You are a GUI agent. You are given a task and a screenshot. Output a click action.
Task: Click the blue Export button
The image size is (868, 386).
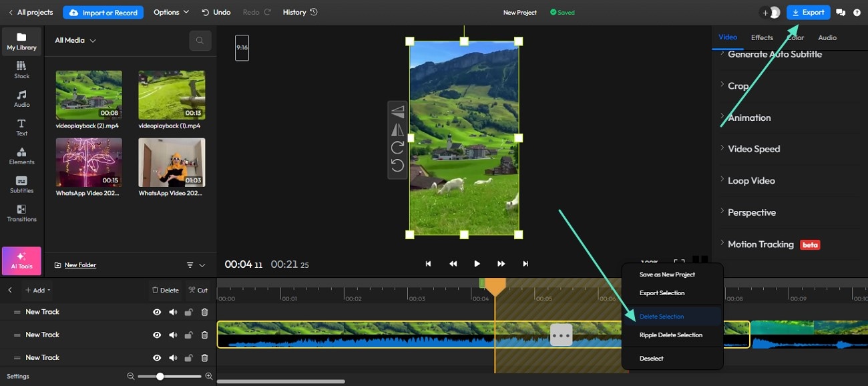click(x=808, y=12)
